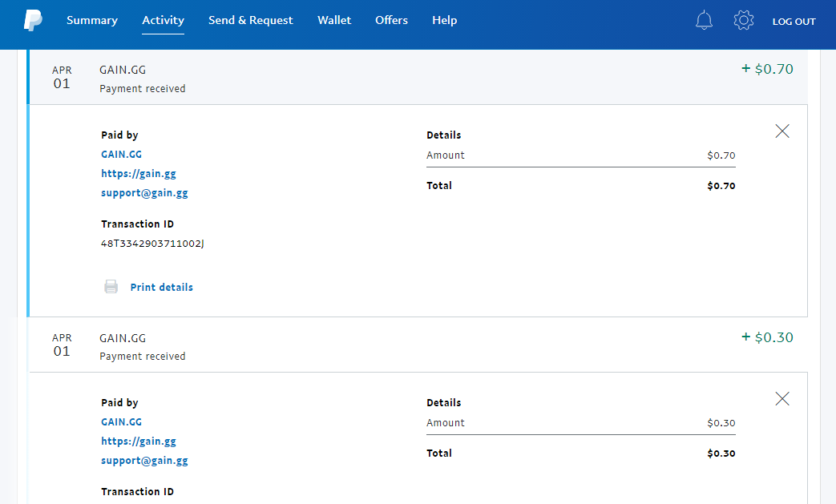
Task: Open GAIN.GG payer link in first transaction
Action: pyautogui.click(x=122, y=154)
